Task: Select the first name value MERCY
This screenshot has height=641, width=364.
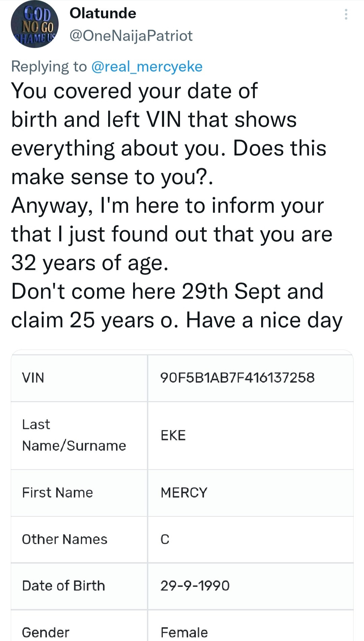Action: click(x=184, y=493)
